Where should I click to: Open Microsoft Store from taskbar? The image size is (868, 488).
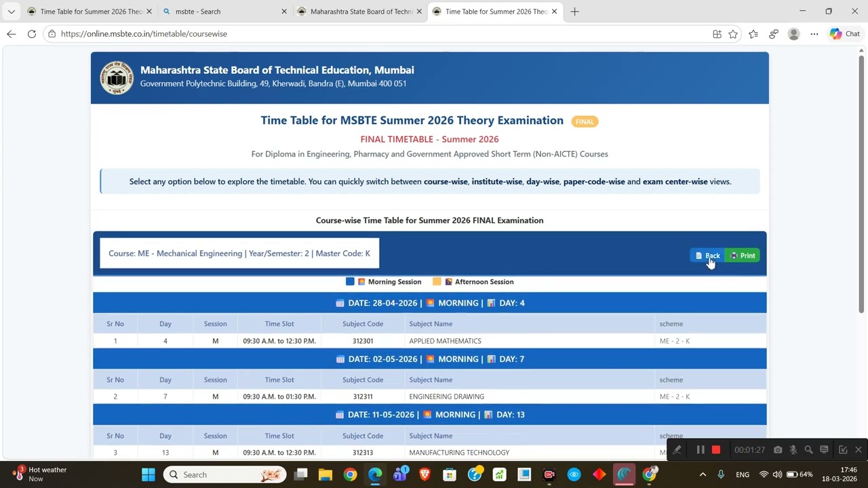click(x=450, y=474)
